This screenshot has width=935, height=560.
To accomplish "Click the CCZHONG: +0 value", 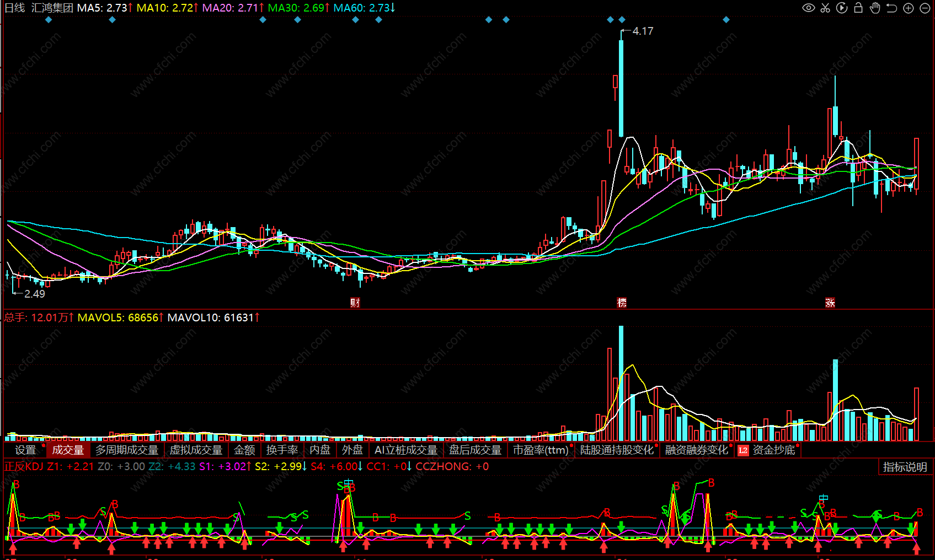I will (452, 466).
